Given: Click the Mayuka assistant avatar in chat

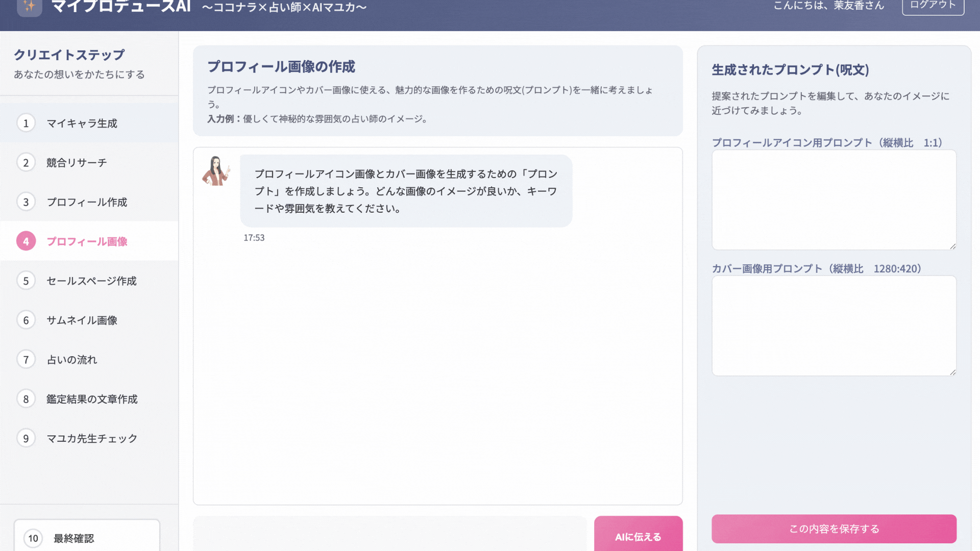Looking at the screenshot, I should (x=216, y=171).
